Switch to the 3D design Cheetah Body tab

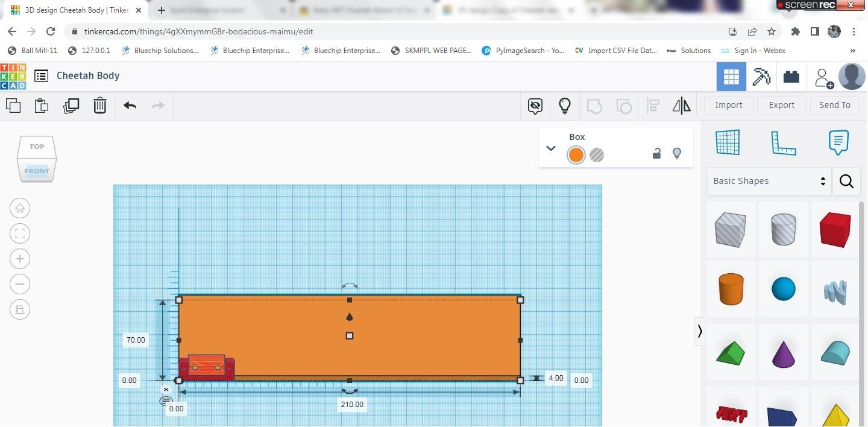coord(75,10)
